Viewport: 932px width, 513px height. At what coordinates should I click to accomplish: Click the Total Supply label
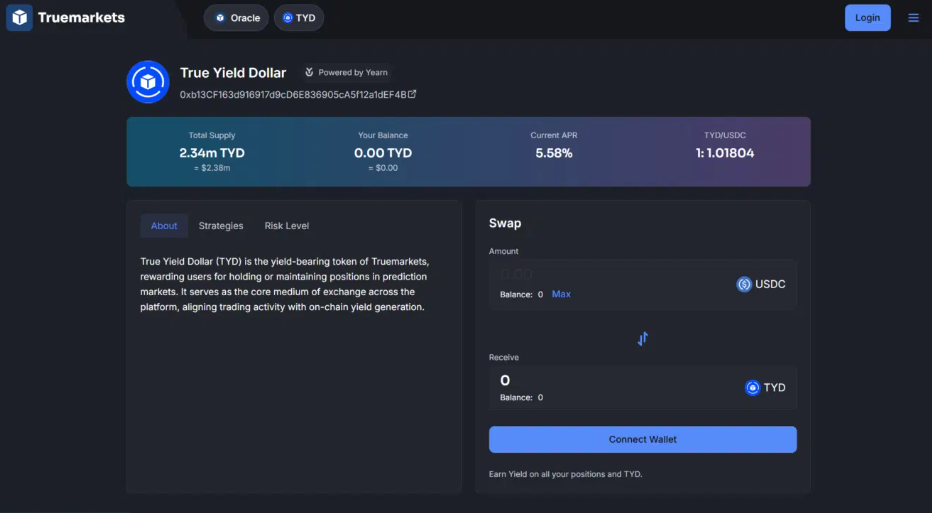pos(212,136)
